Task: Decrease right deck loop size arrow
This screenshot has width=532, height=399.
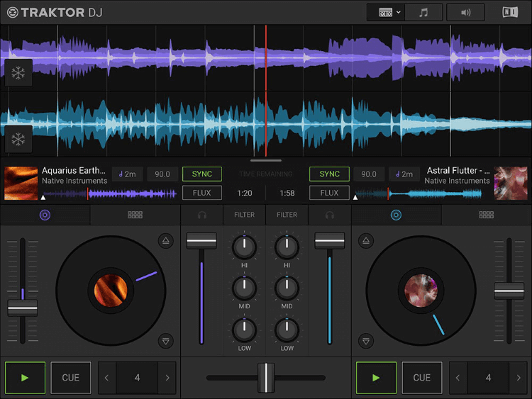Action: (x=458, y=378)
